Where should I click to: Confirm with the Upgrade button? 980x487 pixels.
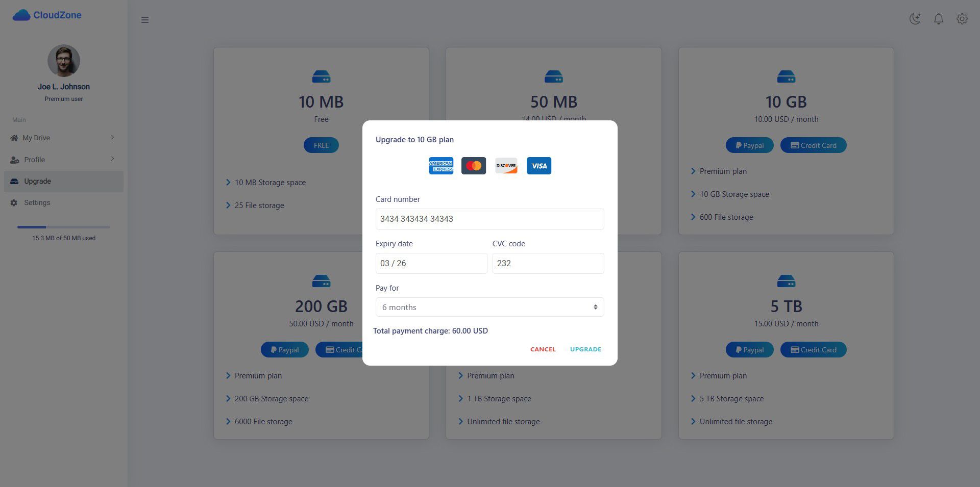(585, 349)
